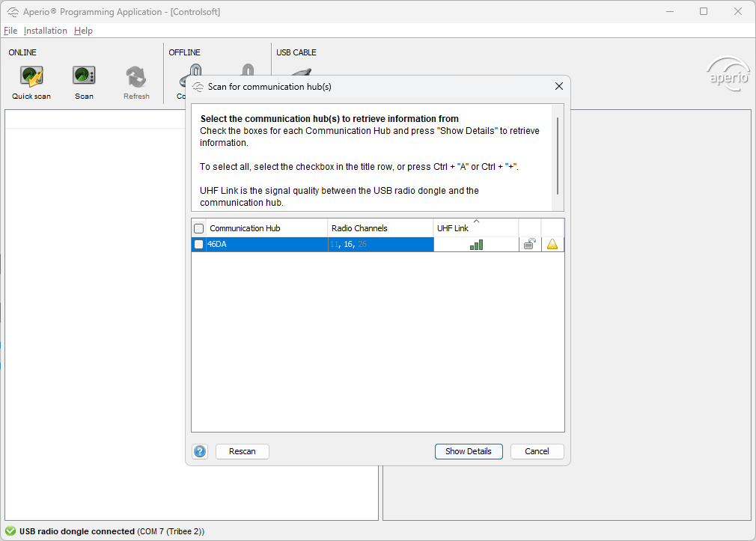Click the green connected status icon
The height and width of the screenshot is (541, 756).
click(10, 531)
